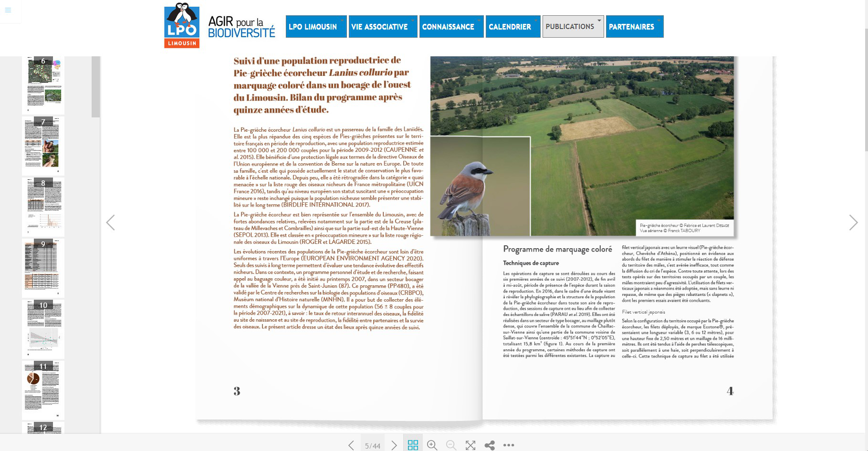Open page 11 thumbnail
868x451 pixels.
point(43,390)
